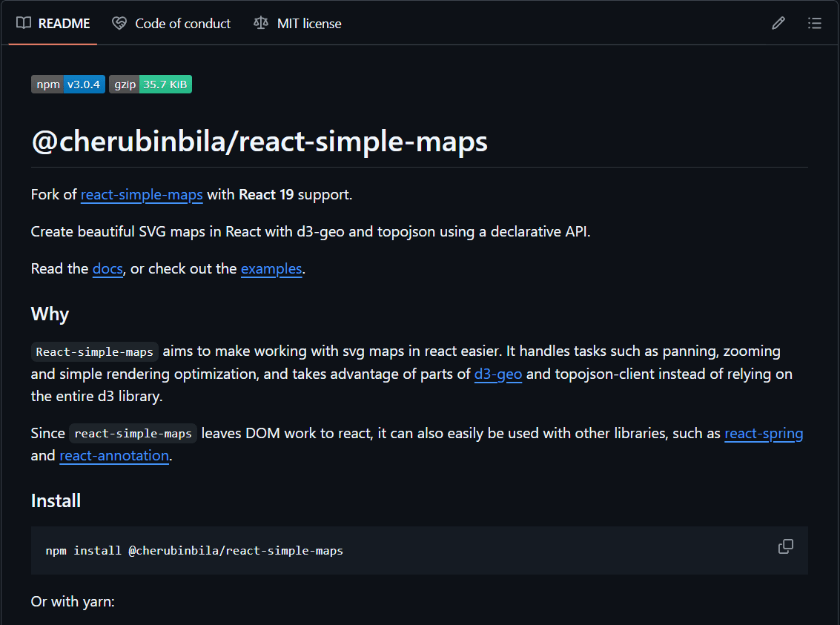Open the MIT license tab
Viewport: 840px width, 625px height.
pos(297,24)
